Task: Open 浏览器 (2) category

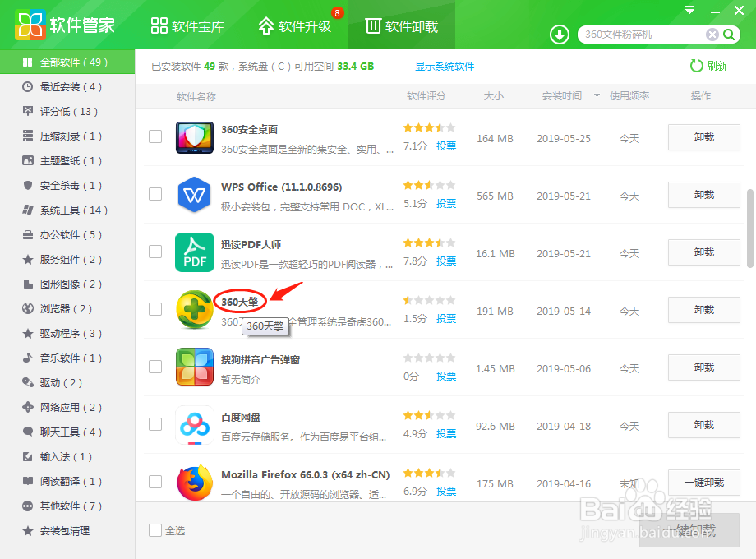Action: 67,308
